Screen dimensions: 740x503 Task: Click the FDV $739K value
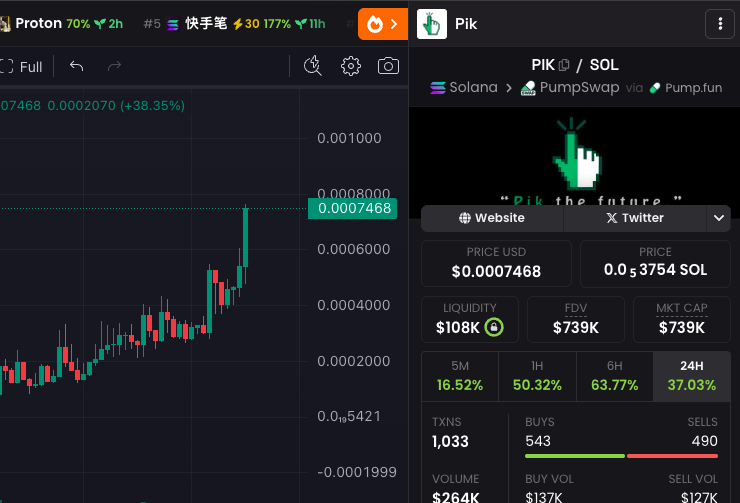[x=576, y=327]
